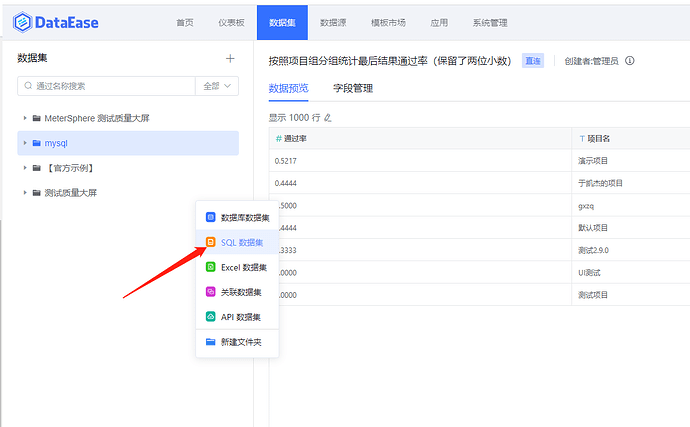
Task: Click the 默认项目 cell
Action: pos(631,228)
